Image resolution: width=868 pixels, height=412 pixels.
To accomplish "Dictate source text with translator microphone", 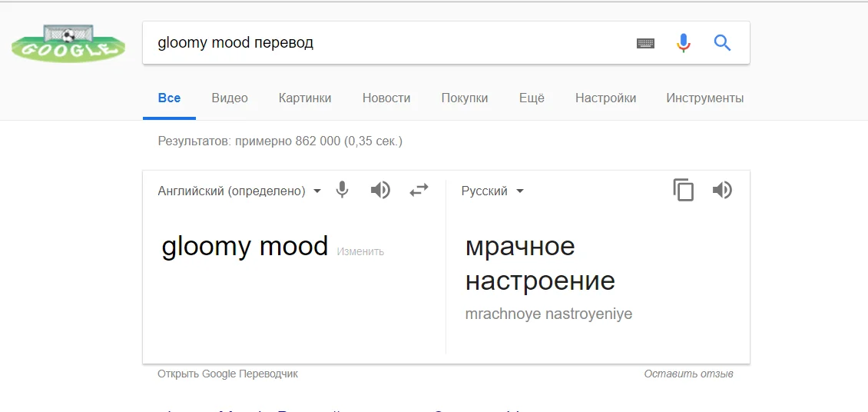I will click(x=343, y=190).
